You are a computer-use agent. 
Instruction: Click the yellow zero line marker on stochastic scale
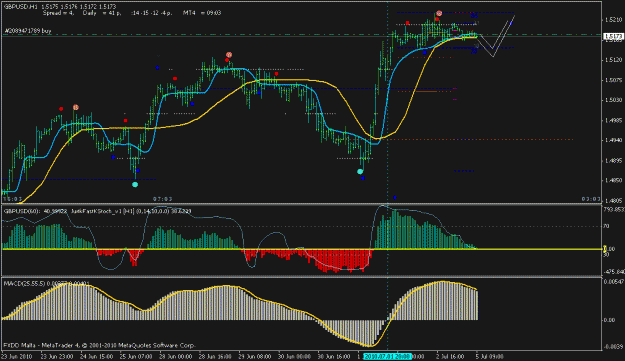605,249
